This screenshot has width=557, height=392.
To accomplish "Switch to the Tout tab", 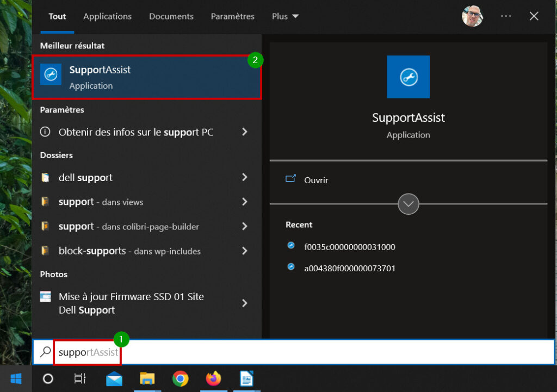I will point(57,16).
